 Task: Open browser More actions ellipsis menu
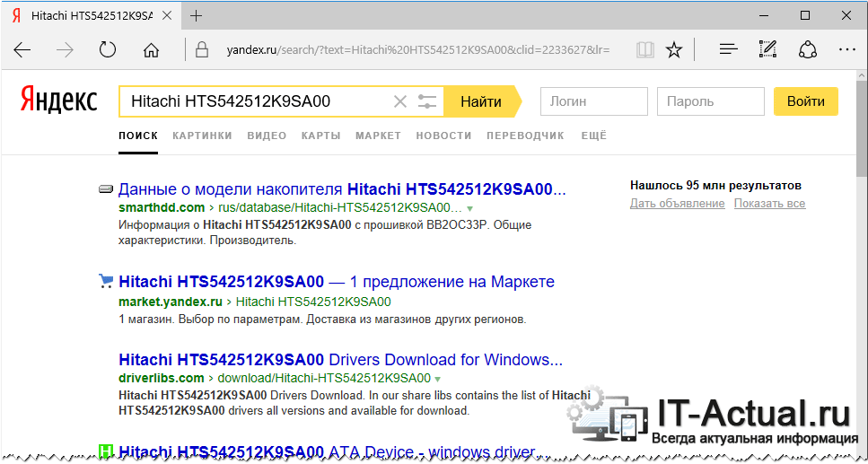point(846,49)
